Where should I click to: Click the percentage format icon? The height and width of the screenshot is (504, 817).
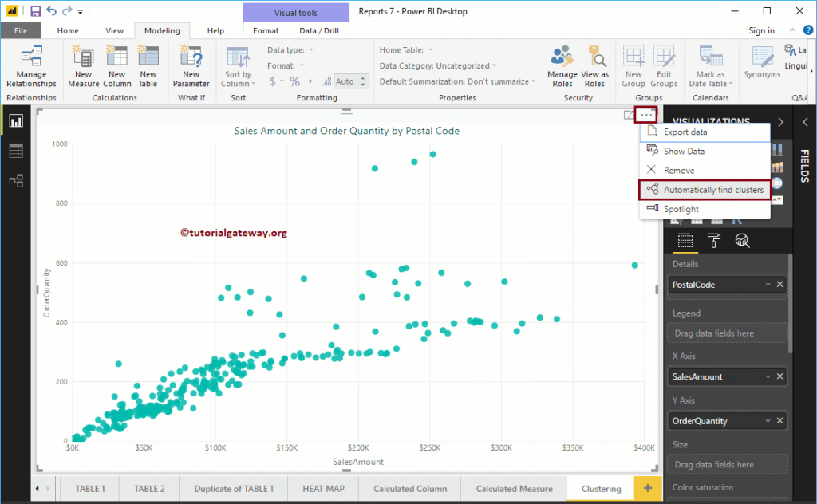[294, 81]
